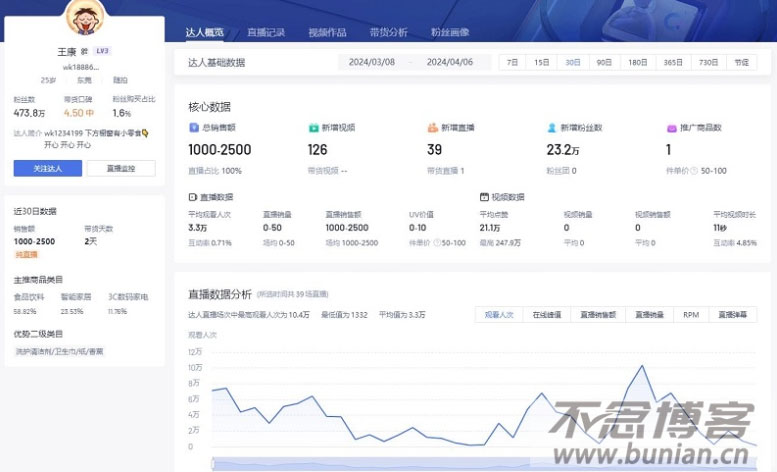The image size is (777, 472).
Task: Show the 直播销量 chart metric
Action: pyautogui.click(x=650, y=315)
